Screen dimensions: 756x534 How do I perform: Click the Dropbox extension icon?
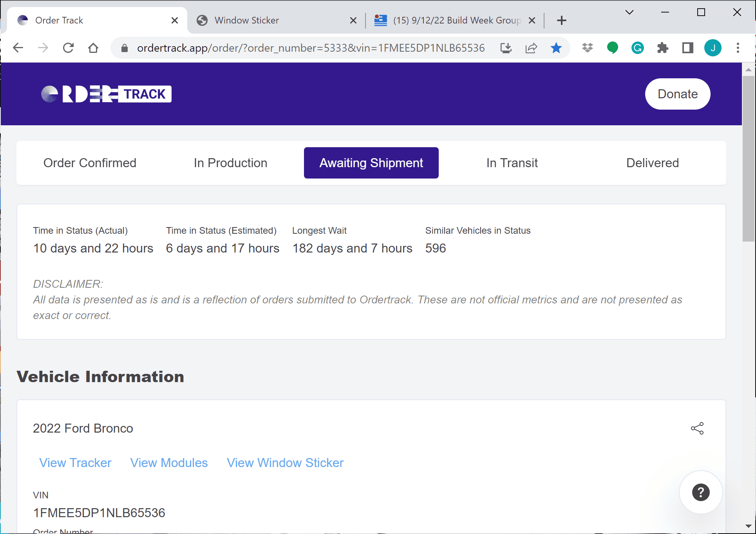tap(587, 48)
